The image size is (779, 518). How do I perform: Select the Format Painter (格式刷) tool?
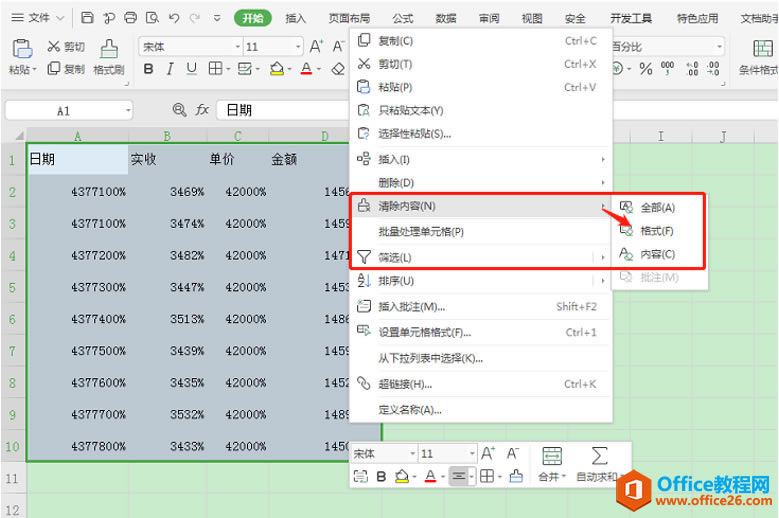109,58
